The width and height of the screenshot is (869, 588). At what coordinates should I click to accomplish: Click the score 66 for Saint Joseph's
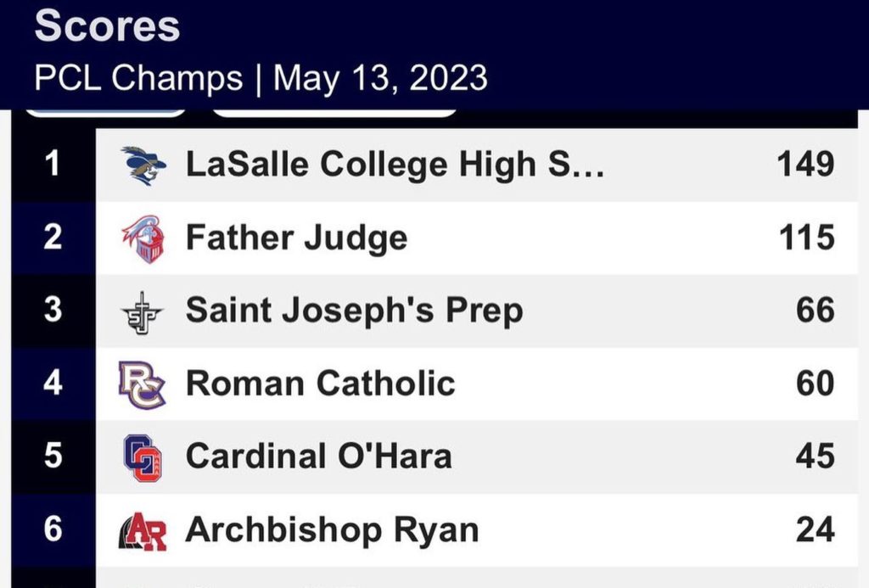tap(815, 311)
